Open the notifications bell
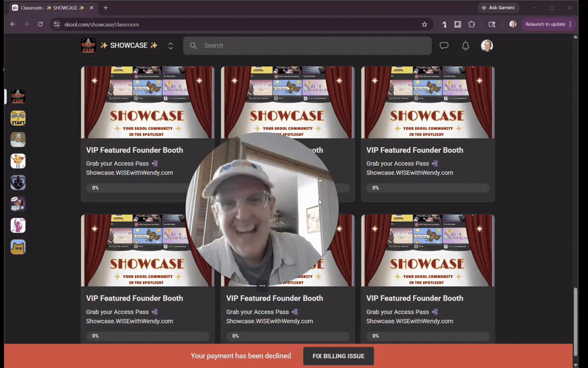 465,45
